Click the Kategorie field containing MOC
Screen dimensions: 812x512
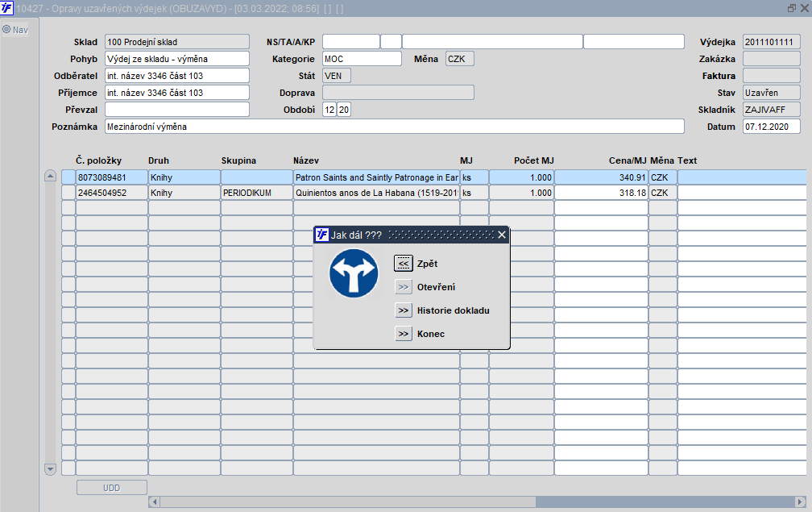pyautogui.click(x=362, y=59)
